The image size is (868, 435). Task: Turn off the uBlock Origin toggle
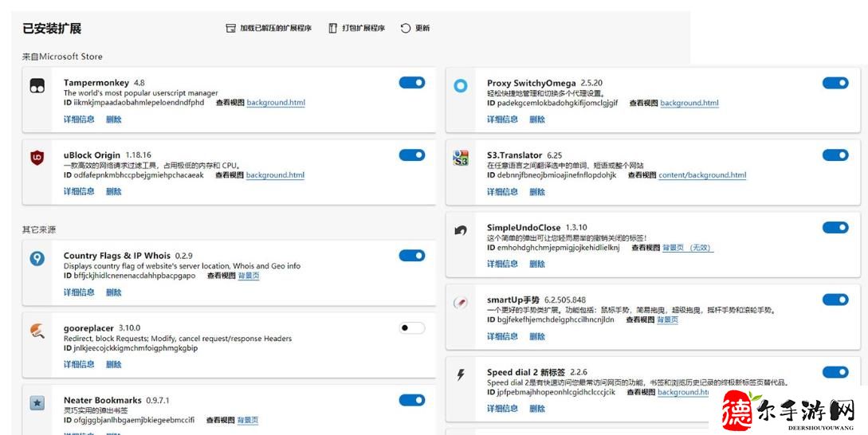tap(412, 155)
